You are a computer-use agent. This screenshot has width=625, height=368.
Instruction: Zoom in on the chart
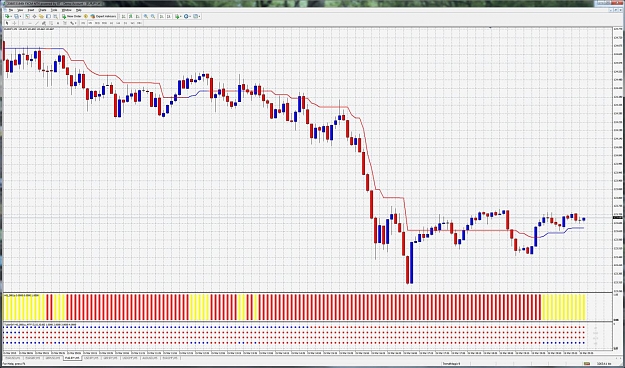(146, 16)
